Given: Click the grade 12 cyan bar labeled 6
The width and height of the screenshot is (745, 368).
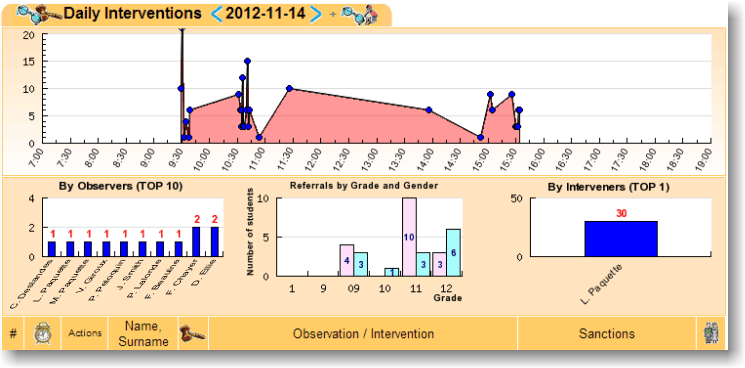Looking at the screenshot, I should pos(453,253).
